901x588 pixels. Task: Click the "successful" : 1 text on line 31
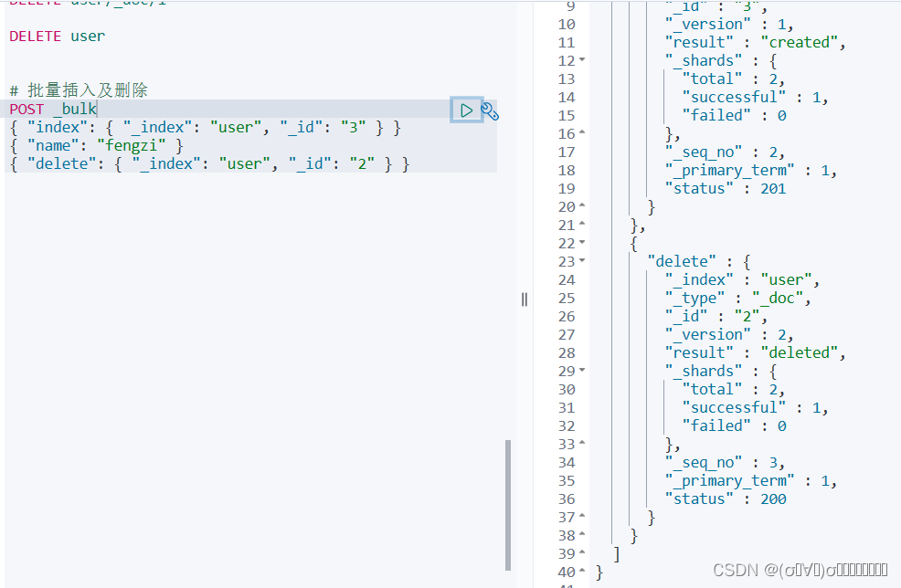tap(755, 408)
